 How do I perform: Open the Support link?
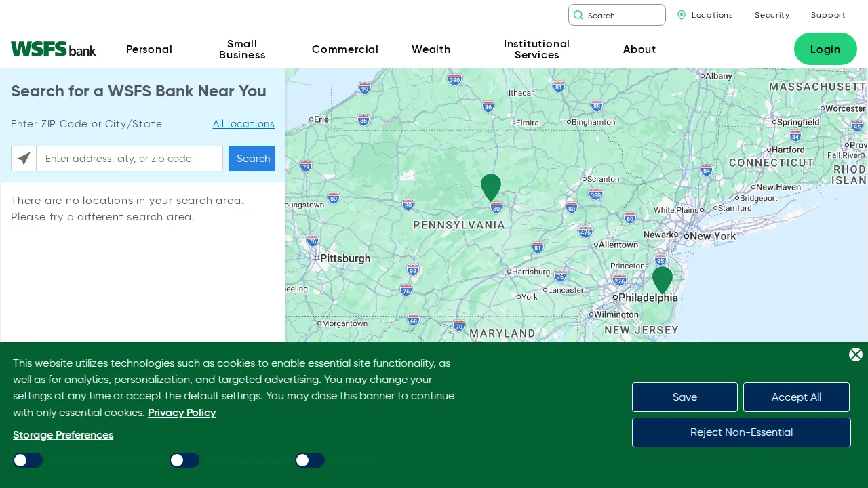pos(828,15)
